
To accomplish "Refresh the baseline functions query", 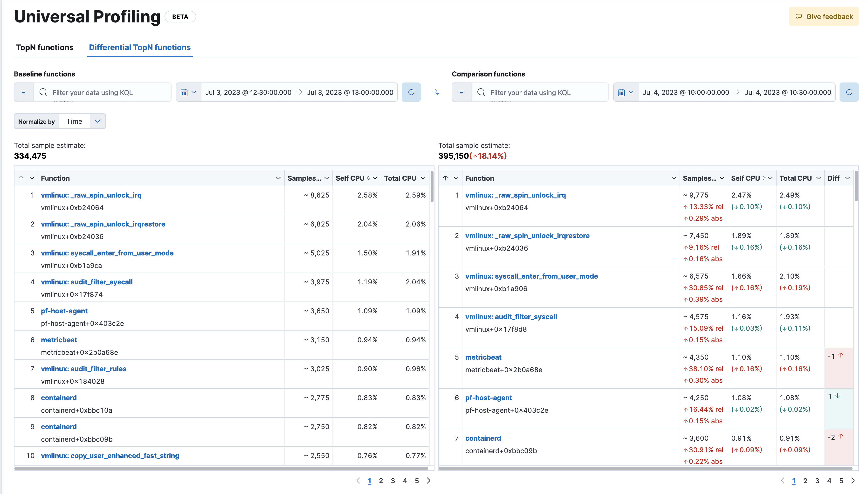I will click(x=411, y=92).
